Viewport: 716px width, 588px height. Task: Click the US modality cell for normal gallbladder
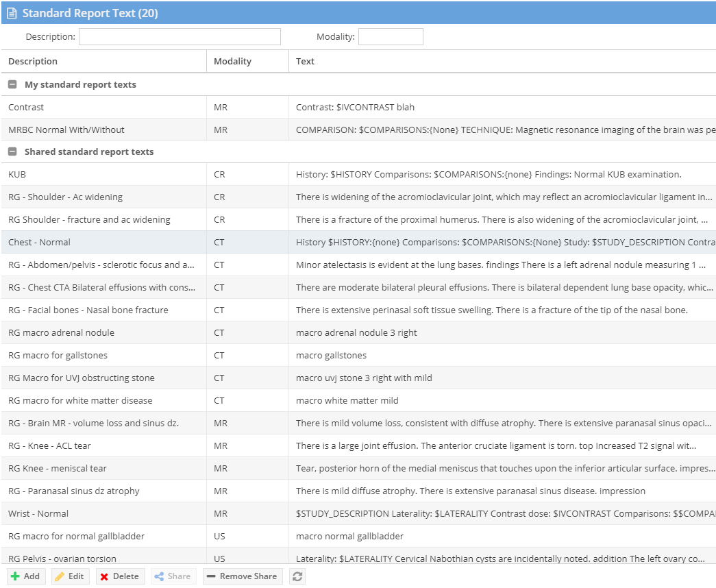tap(247, 537)
